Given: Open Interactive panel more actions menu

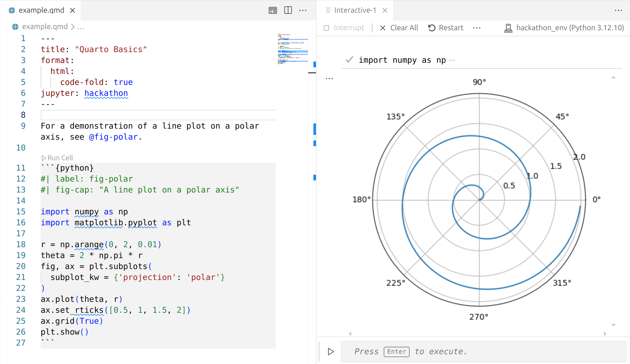Looking at the screenshot, I should pos(618,10).
